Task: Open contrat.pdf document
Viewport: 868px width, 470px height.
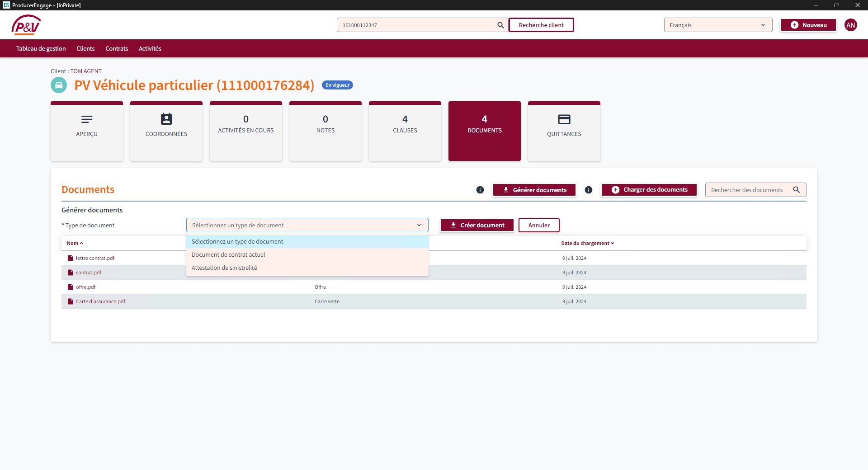Action: pos(89,273)
